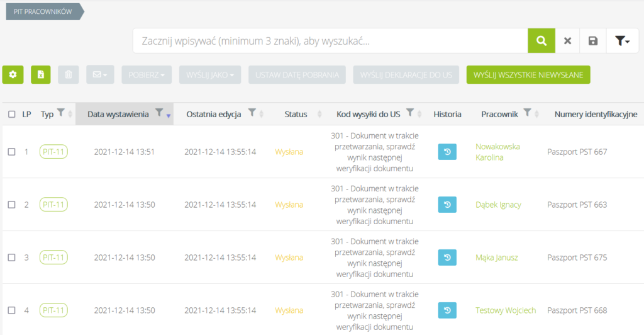Click the save filter floppy disk icon

click(592, 41)
